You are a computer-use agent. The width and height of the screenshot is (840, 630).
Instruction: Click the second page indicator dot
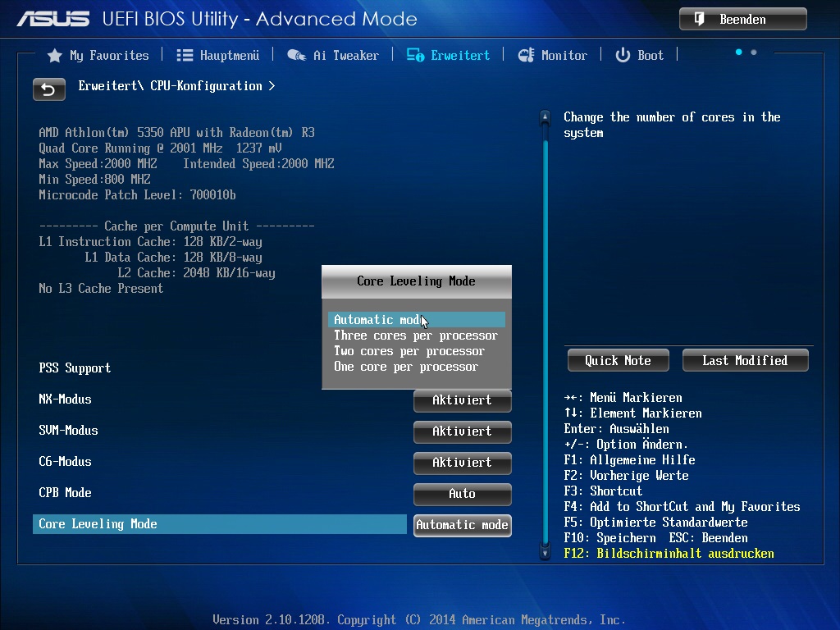click(754, 52)
